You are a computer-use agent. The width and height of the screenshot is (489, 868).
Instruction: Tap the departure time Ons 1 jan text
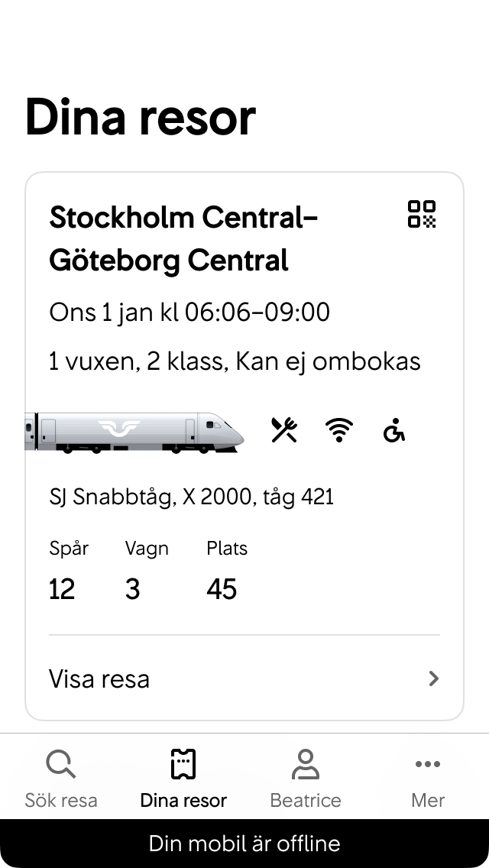[x=189, y=312]
